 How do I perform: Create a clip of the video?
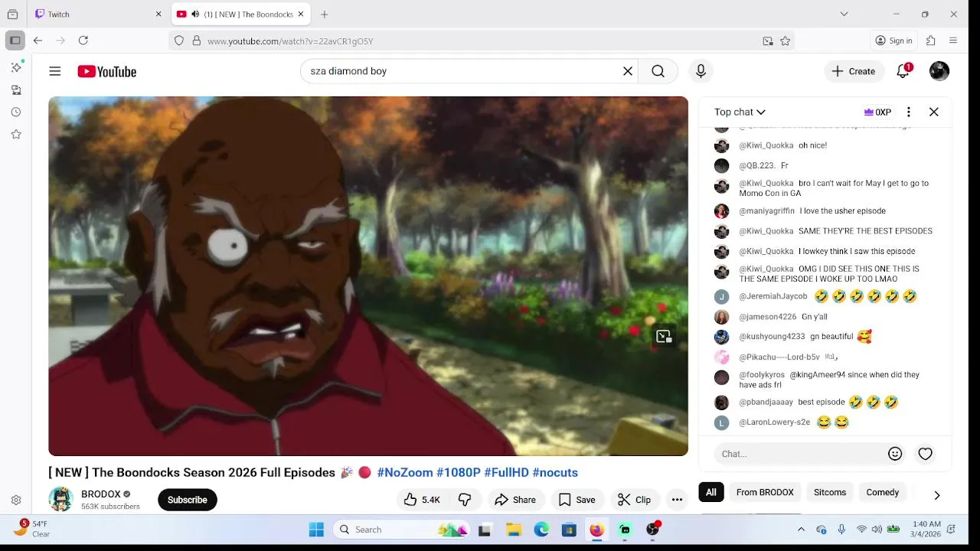pyautogui.click(x=634, y=500)
